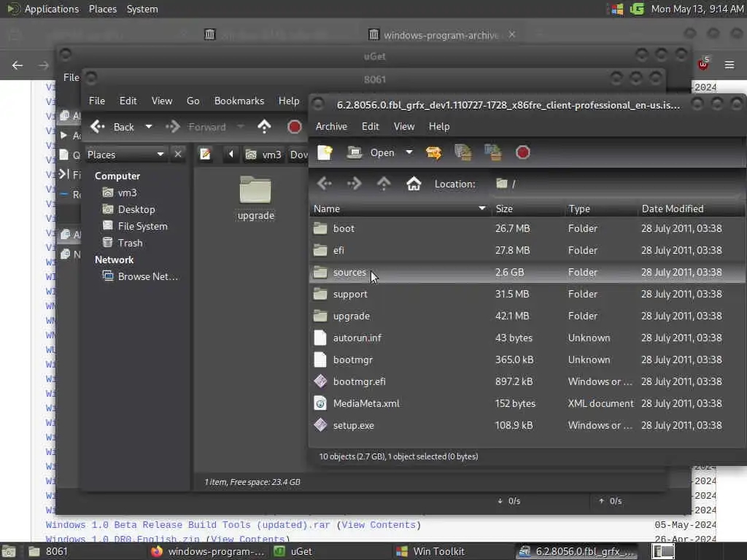Expand the Open recent archives dropdown arrow
The image size is (747, 560).
click(x=409, y=152)
